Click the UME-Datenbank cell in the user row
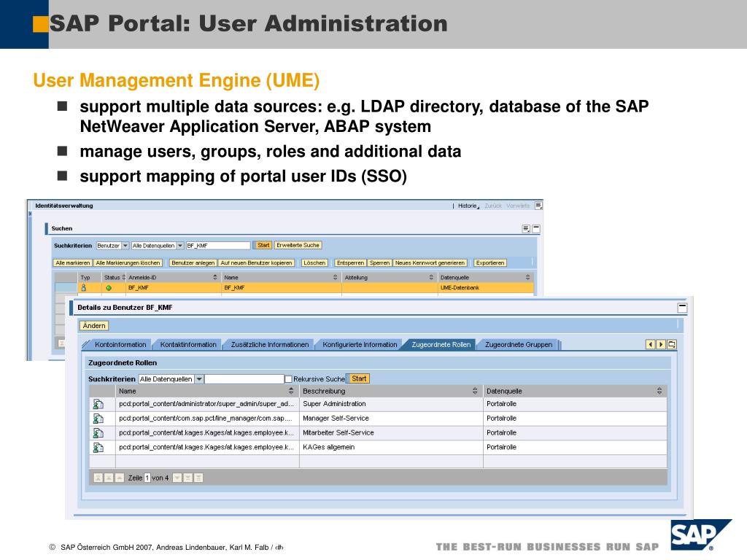This screenshot has width=747, height=560. tap(485, 287)
